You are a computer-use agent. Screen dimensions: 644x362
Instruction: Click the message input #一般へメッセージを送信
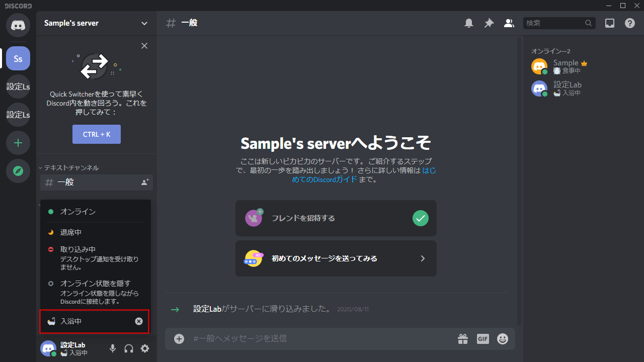(x=319, y=339)
